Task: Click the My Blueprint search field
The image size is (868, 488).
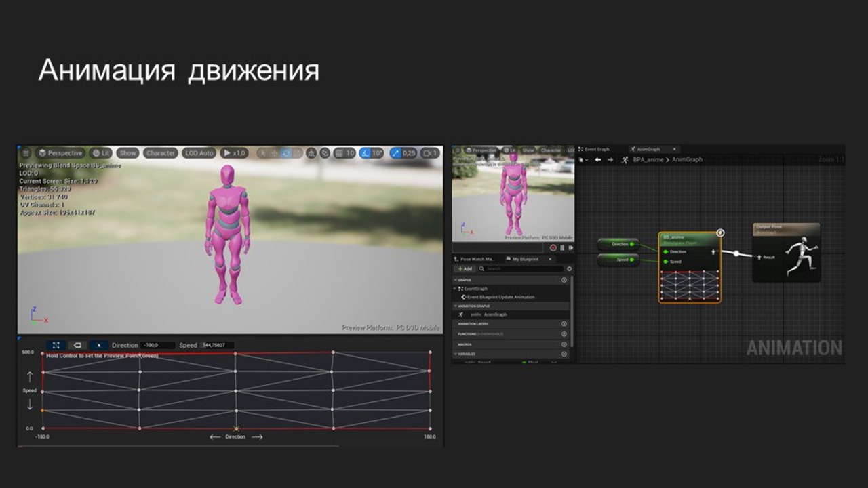Action: tap(520, 269)
